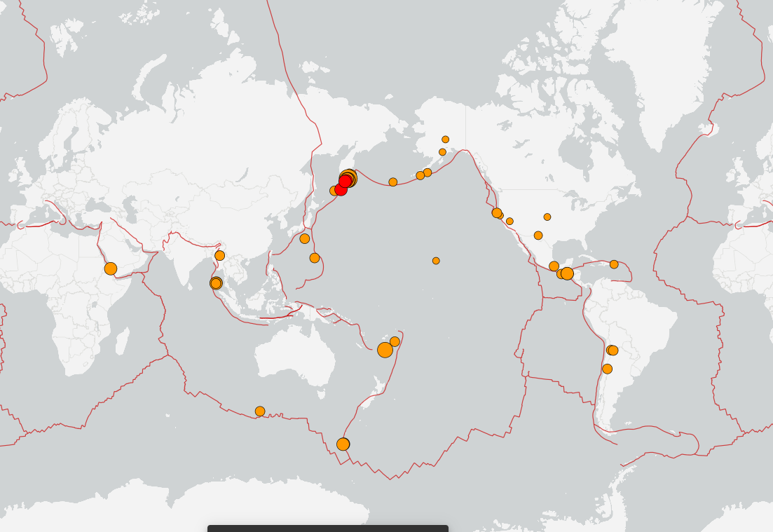Image resolution: width=773 pixels, height=532 pixels.
Task: Select the large earthquake marker near Fiji
Action: coord(385,350)
